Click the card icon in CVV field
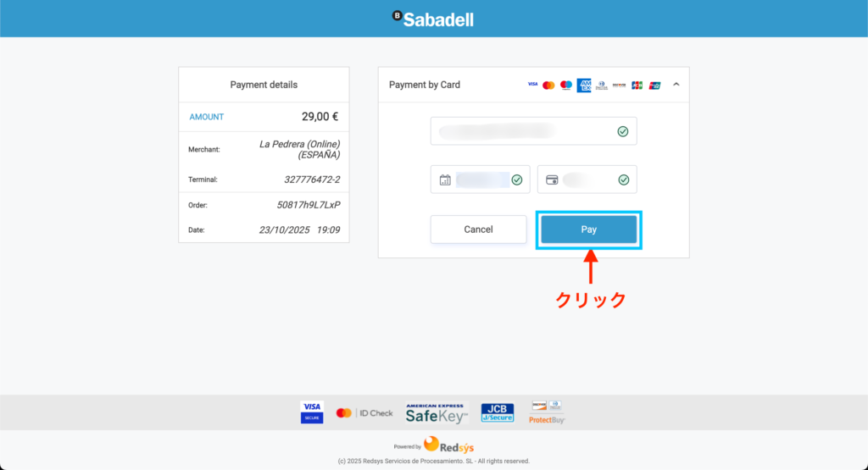This screenshot has height=470, width=868. click(552, 180)
